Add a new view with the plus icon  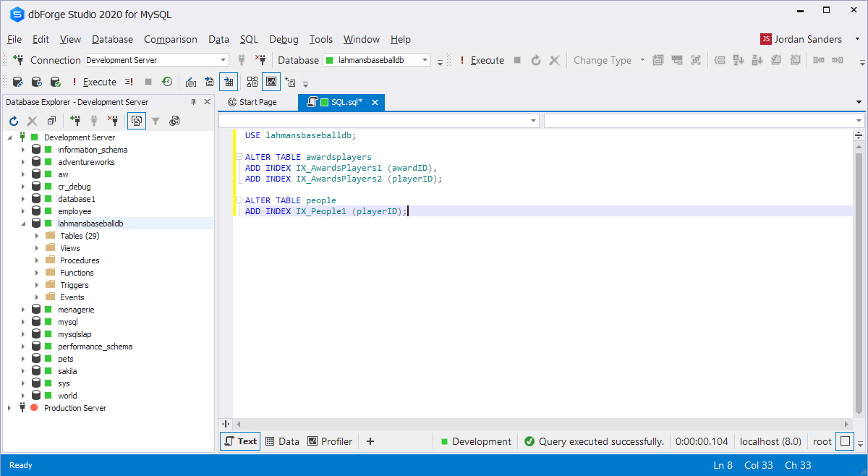370,441
